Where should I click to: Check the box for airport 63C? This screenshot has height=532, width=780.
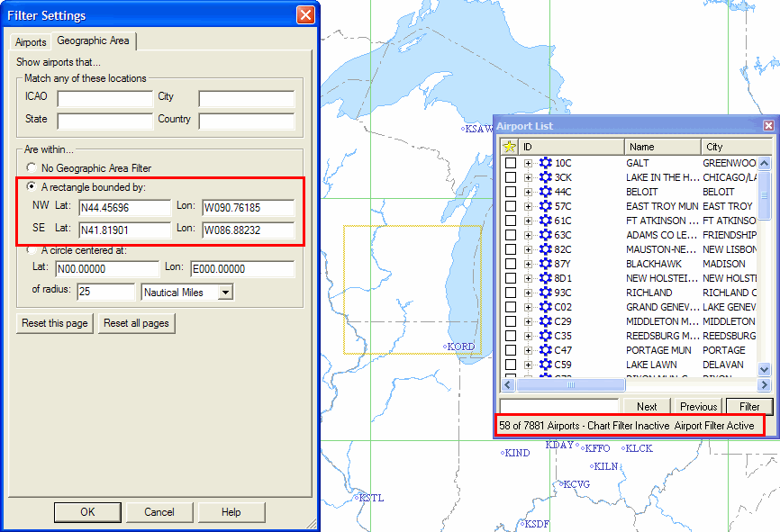tap(511, 235)
